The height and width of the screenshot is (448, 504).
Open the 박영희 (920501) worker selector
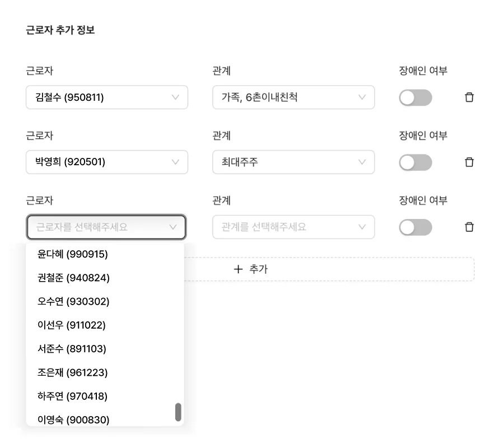pos(106,162)
